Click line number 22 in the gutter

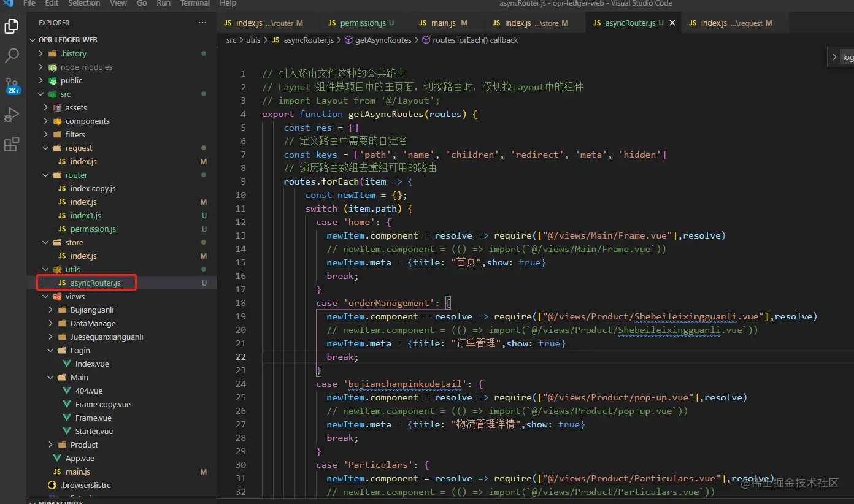click(240, 357)
